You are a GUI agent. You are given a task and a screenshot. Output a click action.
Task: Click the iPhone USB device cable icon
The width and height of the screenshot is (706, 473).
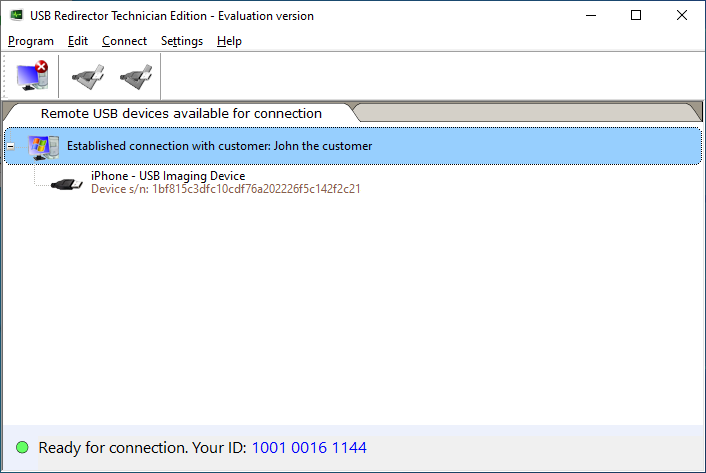(x=67, y=183)
